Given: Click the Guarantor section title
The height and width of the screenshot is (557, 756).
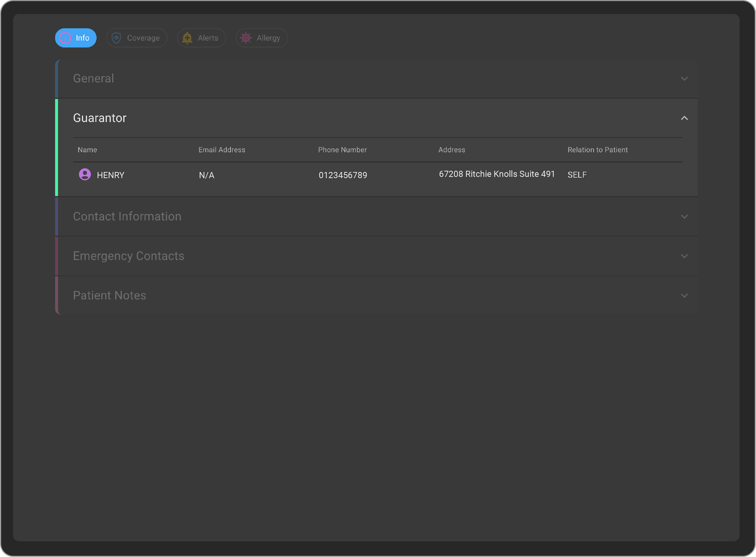Looking at the screenshot, I should tap(100, 118).
